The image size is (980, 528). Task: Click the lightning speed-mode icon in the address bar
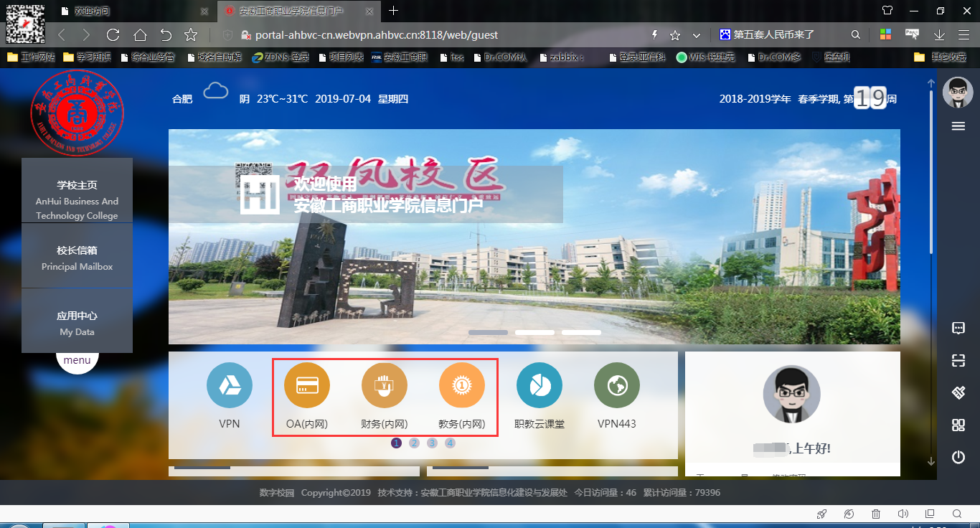pyautogui.click(x=654, y=34)
